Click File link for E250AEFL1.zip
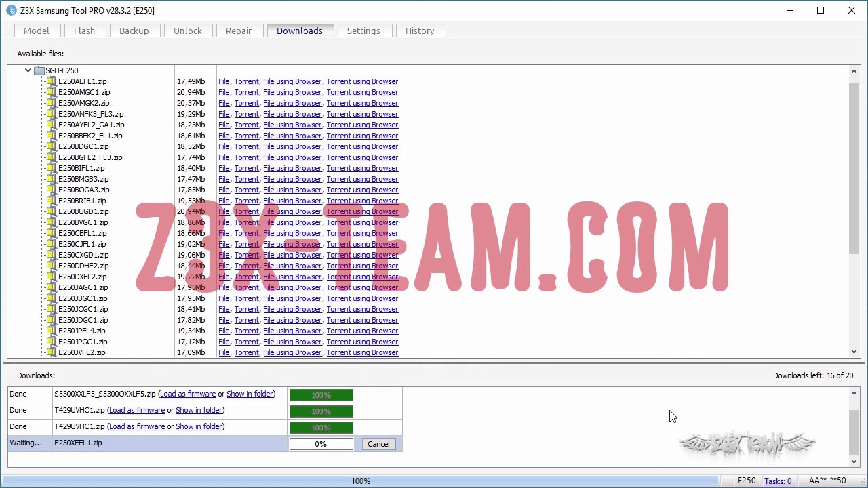Screen dimensions: 868x488 224,81
